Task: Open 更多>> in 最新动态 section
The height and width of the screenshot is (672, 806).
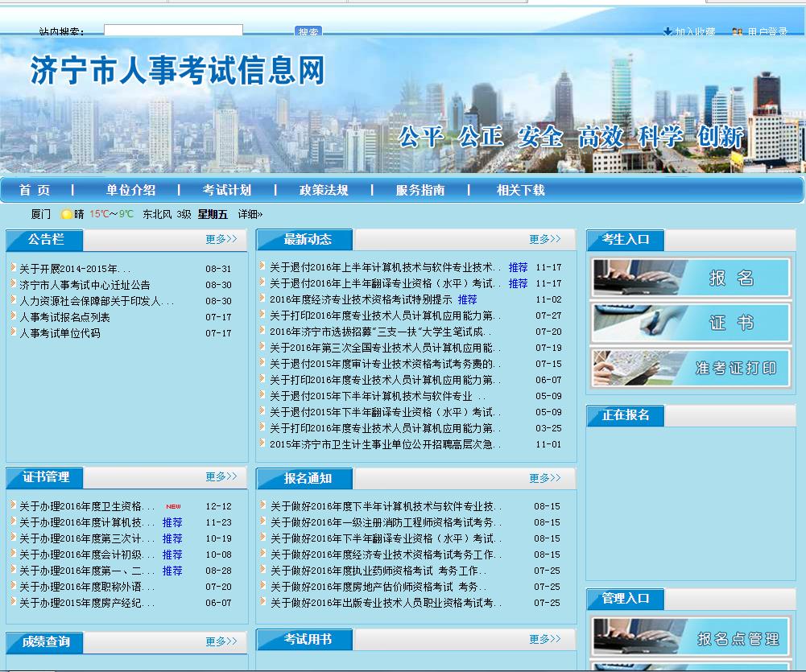Action: point(545,239)
